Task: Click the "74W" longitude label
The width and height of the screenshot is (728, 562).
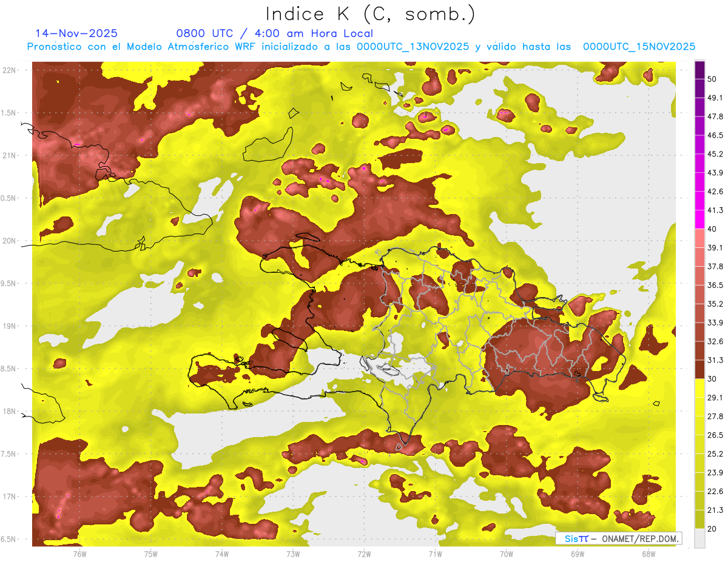Action: [222, 554]
